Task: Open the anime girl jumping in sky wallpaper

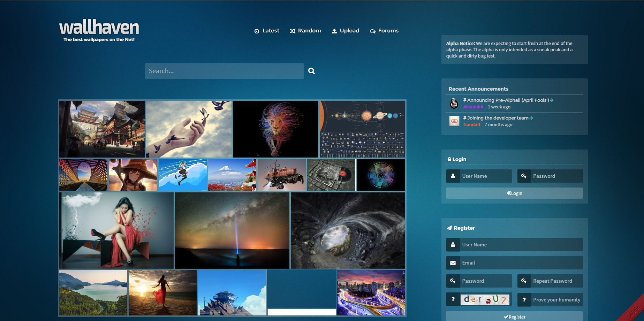Action: point(183,175)
